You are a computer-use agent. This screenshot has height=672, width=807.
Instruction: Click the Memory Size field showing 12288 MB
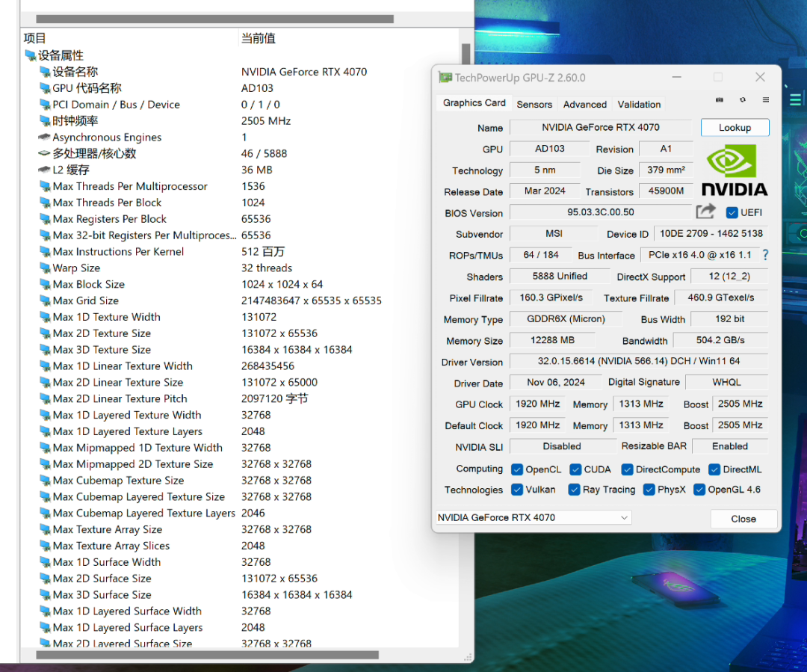(x=552, y=340)
